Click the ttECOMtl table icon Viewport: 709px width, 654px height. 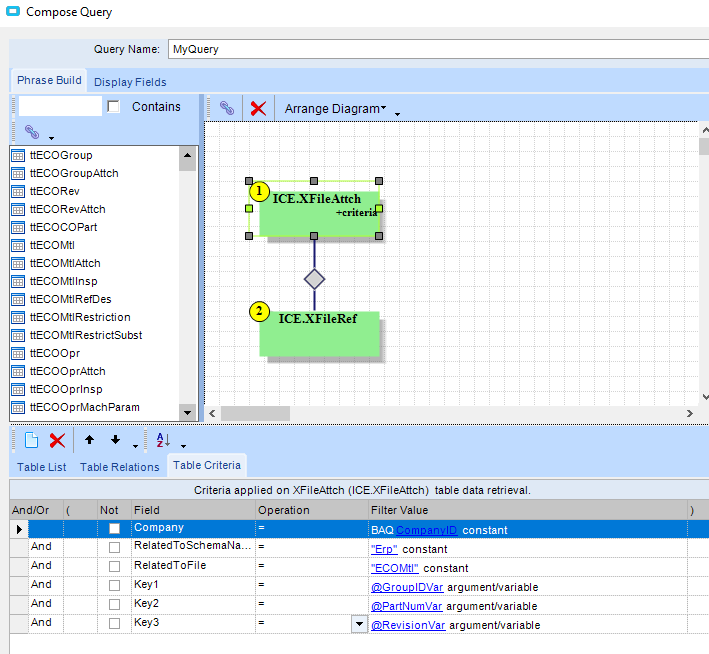coord(18,246)
